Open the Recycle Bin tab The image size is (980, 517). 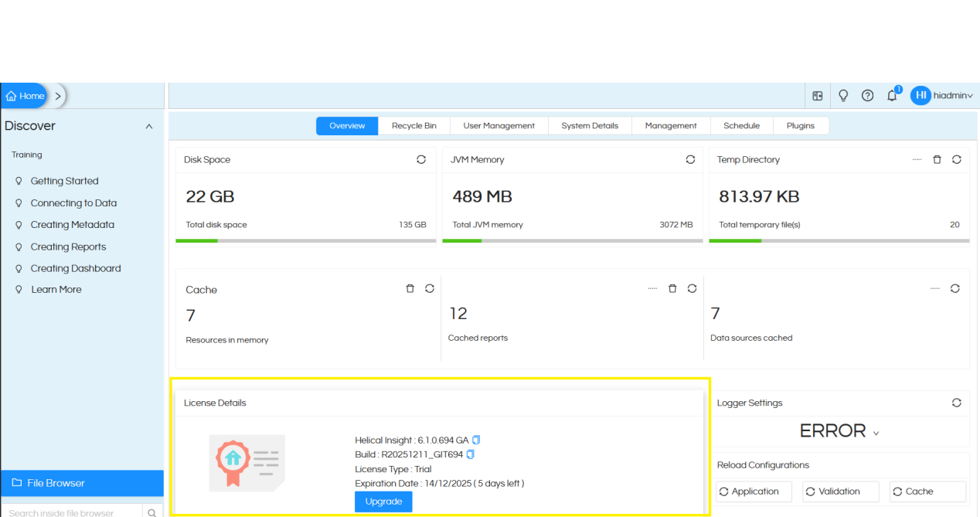point(414,125)
